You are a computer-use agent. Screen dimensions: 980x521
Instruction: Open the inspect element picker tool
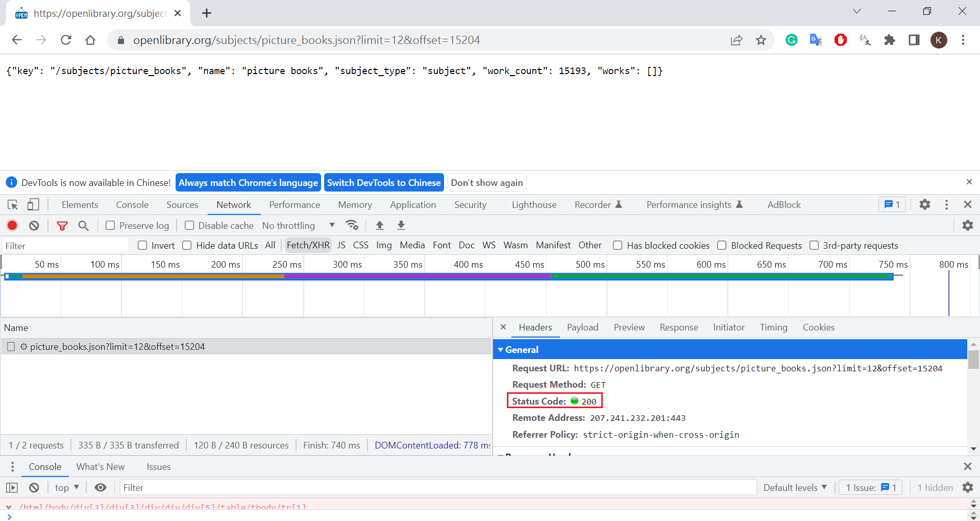(13, 205)
